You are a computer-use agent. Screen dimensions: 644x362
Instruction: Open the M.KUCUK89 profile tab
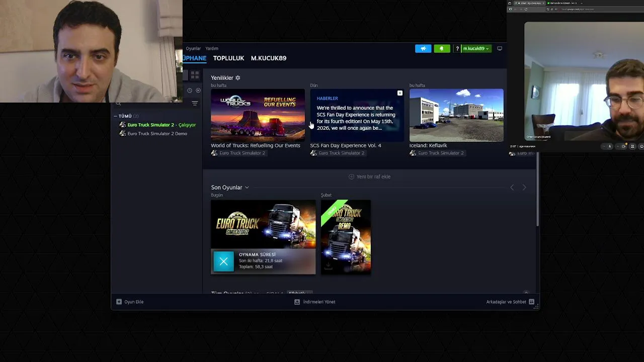tap(269, 58)
